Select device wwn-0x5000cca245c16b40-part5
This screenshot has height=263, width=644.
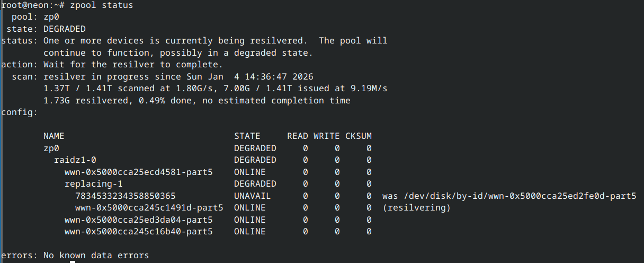click(x=138, y=232)
